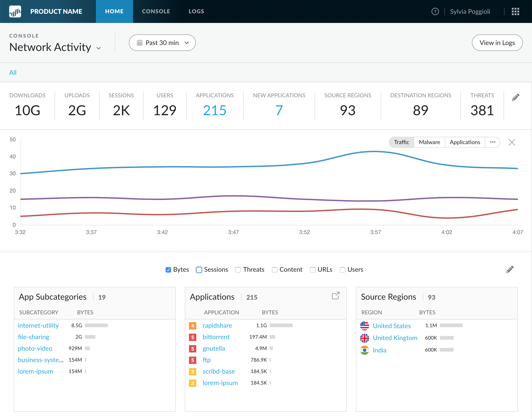Open the apps grid menu icon
This screenshot has width=532, height=419.
coord(515,11)
